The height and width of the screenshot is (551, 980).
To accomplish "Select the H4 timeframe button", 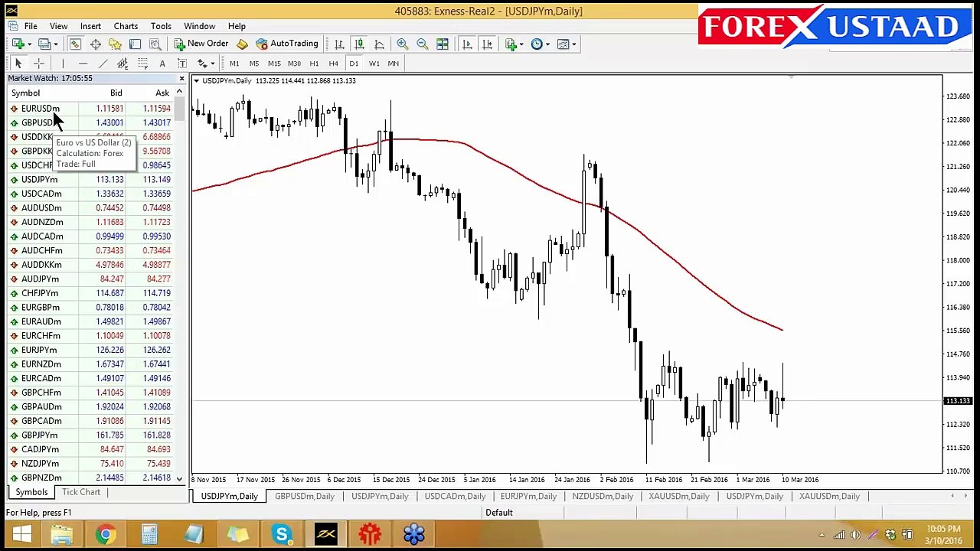I will pyautogui.click(x=334, y=64).
